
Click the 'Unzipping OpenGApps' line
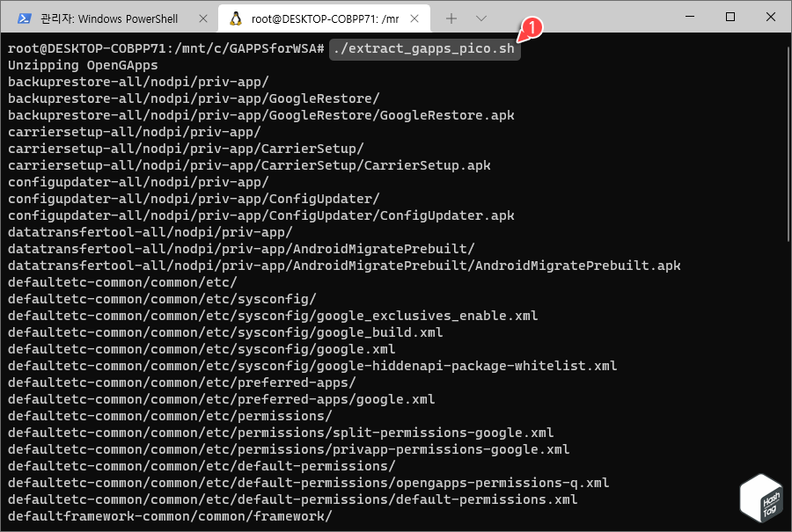pos(83,65)
